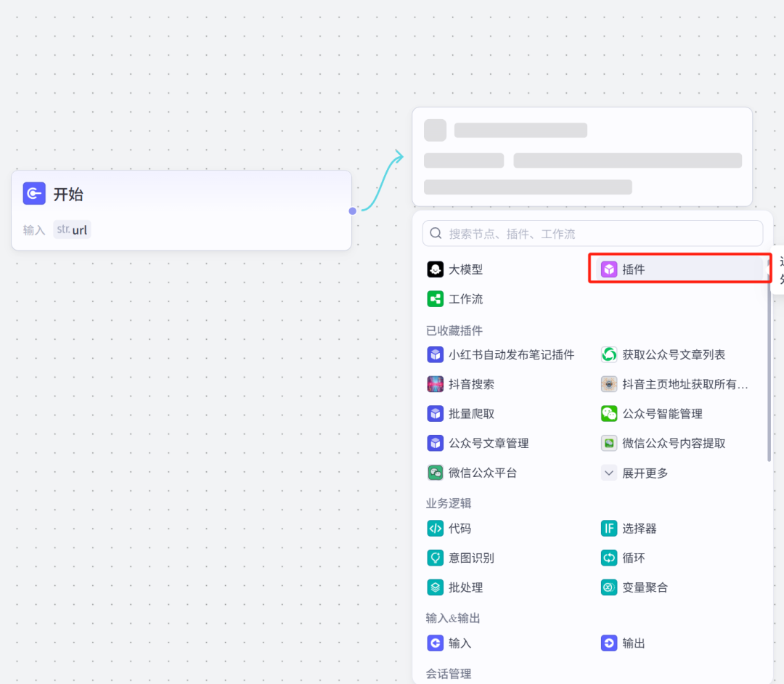The width and height of the screenshot is (784, 684).
Task: Click the 会话管理 section heading
Action: (449, 674)
